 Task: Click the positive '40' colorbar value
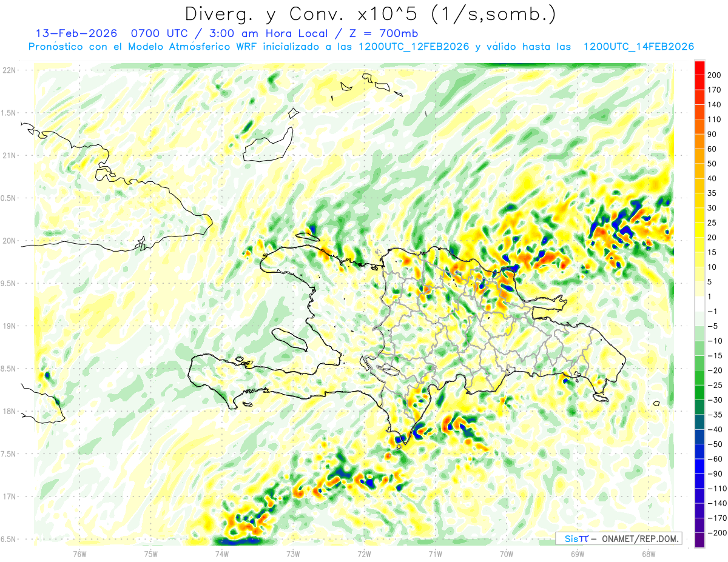click(x=713, y=178)
